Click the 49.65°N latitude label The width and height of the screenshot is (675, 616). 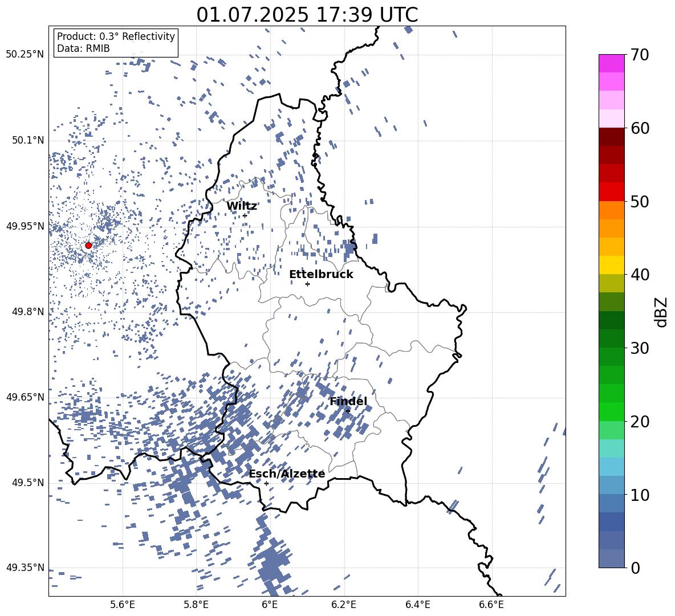[x=25, y=397]
